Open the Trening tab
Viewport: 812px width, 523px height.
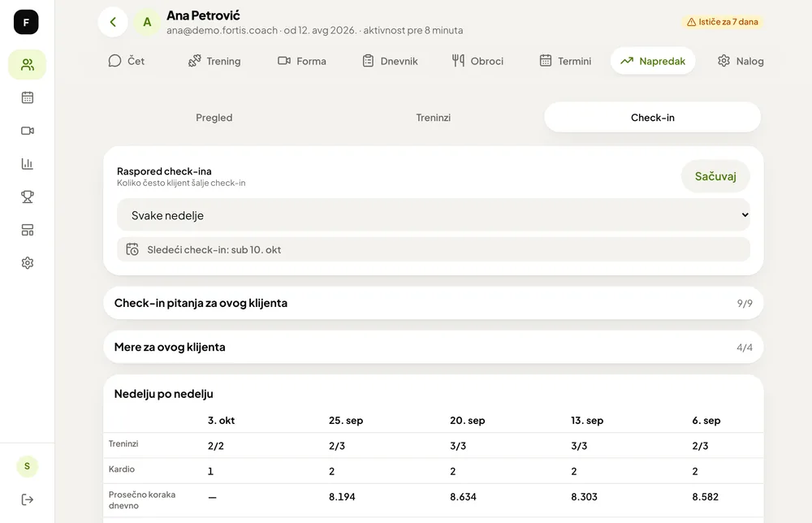[214, 61]
